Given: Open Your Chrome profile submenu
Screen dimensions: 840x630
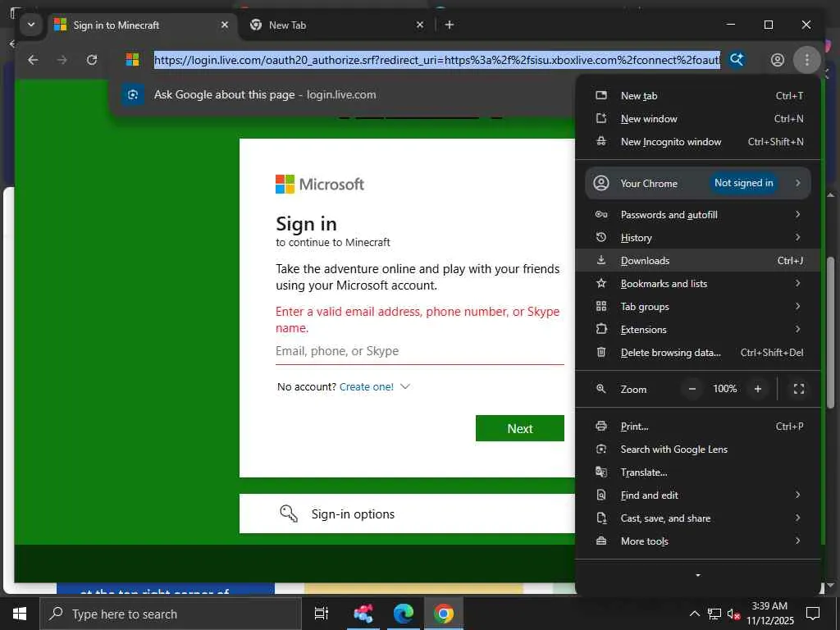Looking at the screenshot, I should [698, 183].
